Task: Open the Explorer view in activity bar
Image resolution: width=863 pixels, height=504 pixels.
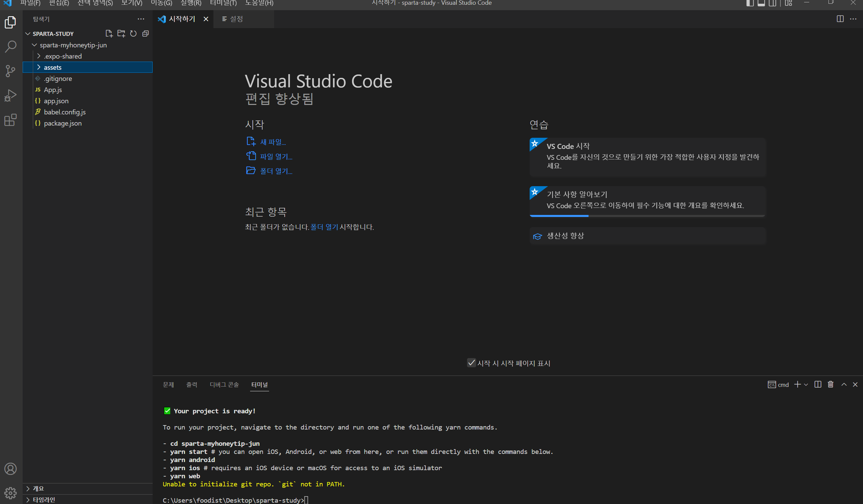Action: click(10, 22)
